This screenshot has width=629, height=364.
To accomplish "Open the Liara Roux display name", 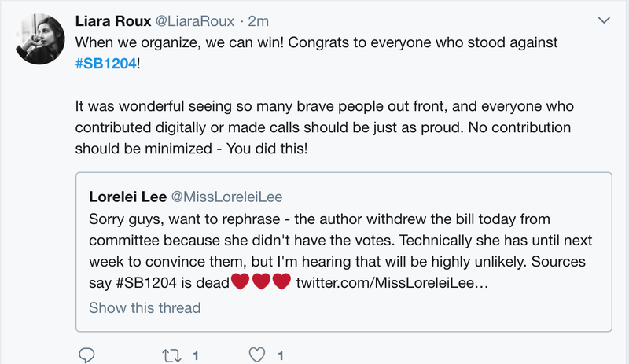I will pos(113,19).
